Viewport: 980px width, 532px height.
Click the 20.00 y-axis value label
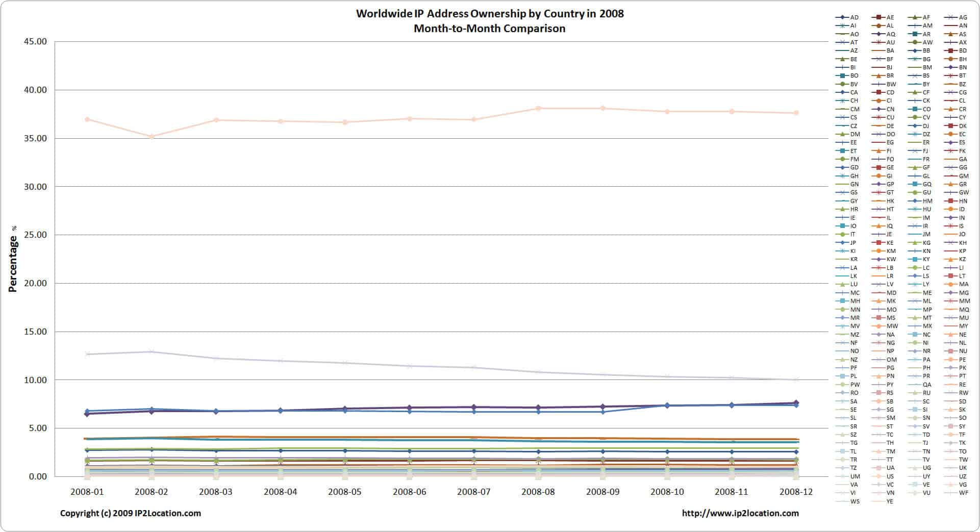35,283
